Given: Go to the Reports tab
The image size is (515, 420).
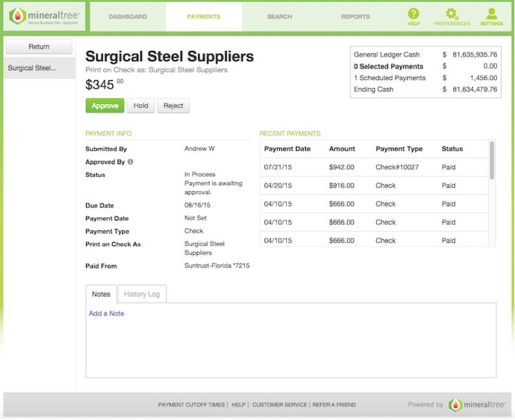Looking at the screenshot, I should pos(355,17).
